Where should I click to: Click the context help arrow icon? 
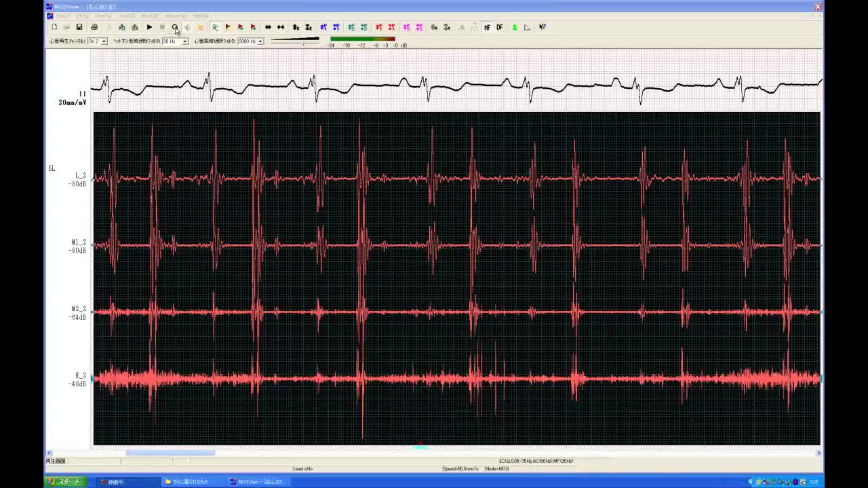click(542, 27)
